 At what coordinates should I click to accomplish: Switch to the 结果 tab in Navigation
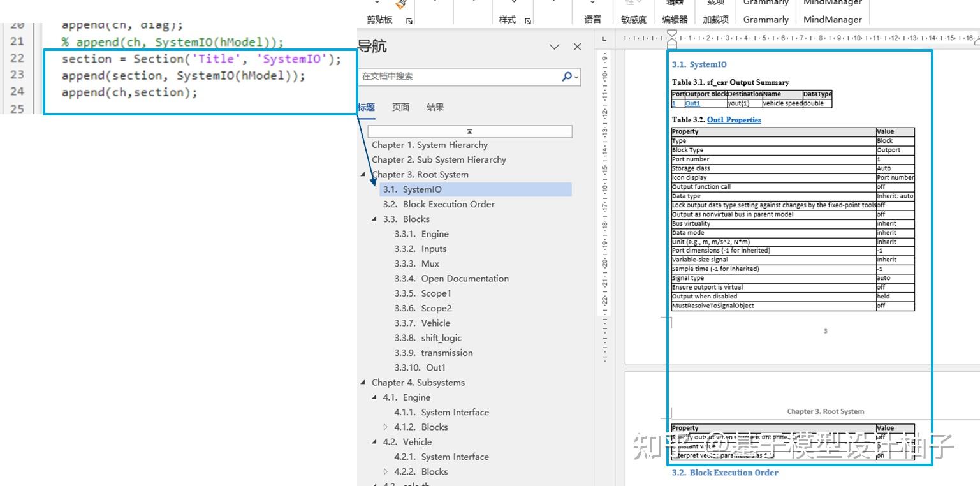pyautogui.click(x=435, y=107)
